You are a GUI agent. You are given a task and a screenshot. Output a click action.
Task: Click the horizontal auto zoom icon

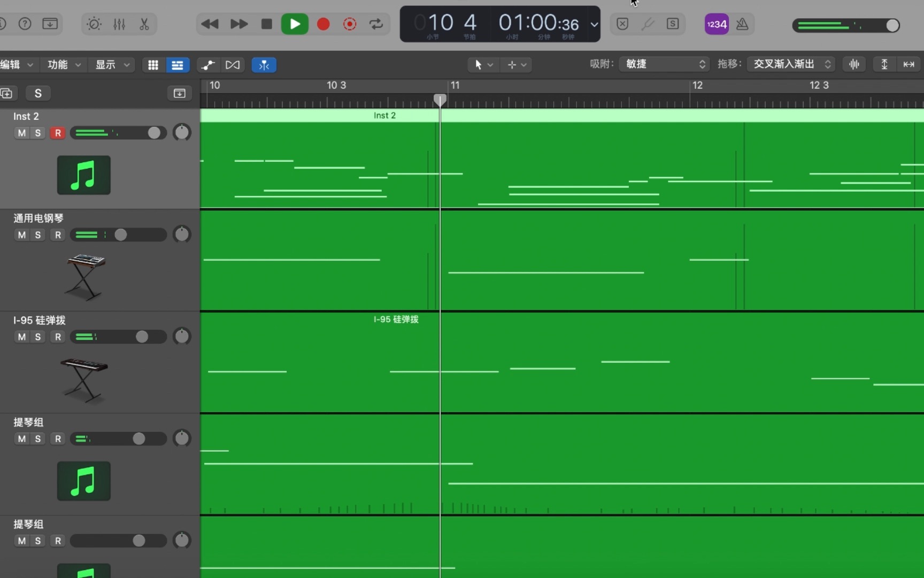tap(908, 64)
